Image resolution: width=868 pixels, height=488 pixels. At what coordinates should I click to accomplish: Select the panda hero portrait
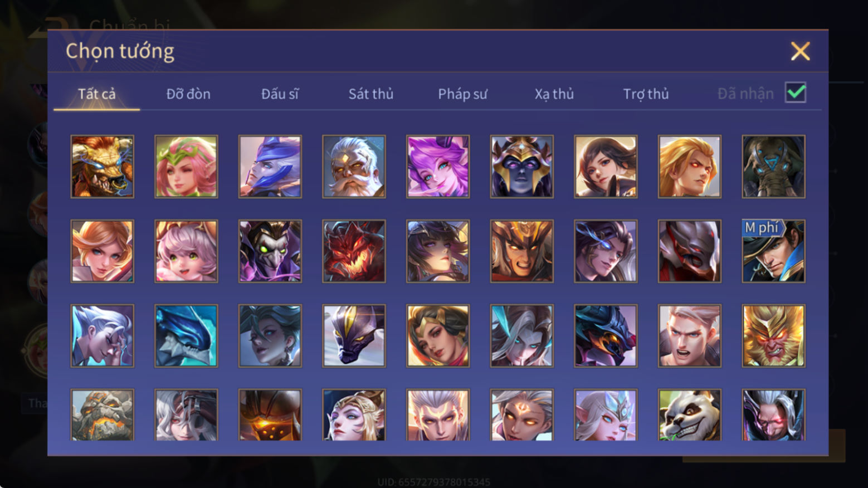click(689, 415)
